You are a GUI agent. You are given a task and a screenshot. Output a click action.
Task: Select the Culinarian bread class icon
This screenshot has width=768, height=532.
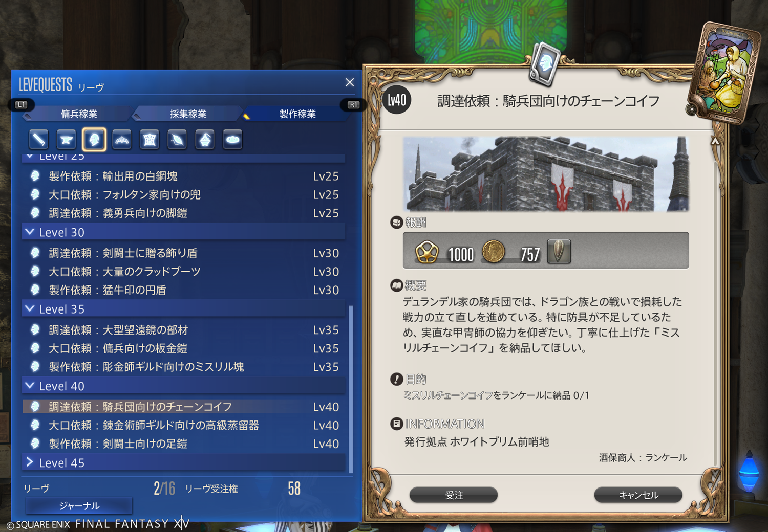[232, 139]
